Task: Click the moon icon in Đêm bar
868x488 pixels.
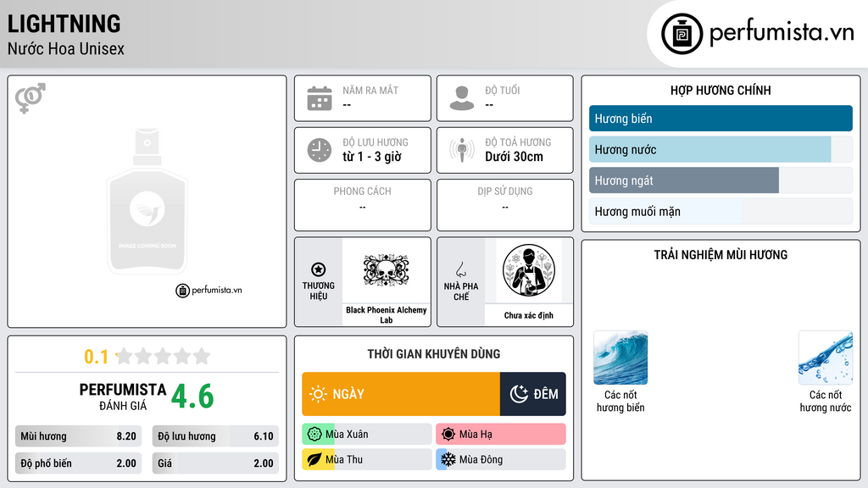Action: 519,394
